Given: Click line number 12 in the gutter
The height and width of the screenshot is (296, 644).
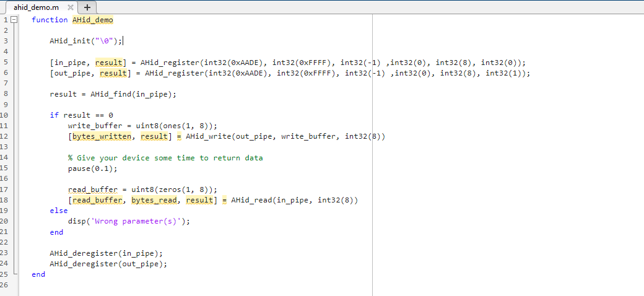Looking at the screenshot, I should point(4,136).
